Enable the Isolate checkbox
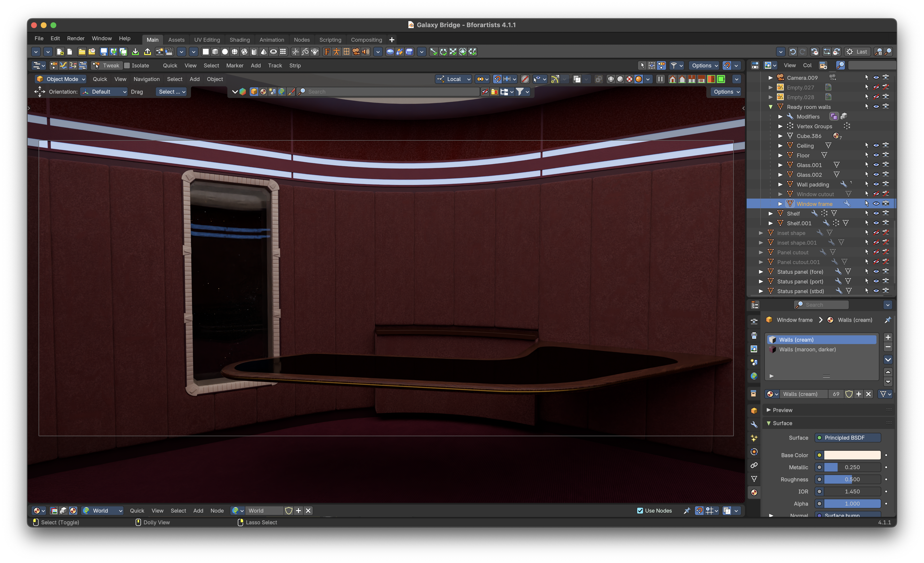924x563 pixels. coord(127,65)
